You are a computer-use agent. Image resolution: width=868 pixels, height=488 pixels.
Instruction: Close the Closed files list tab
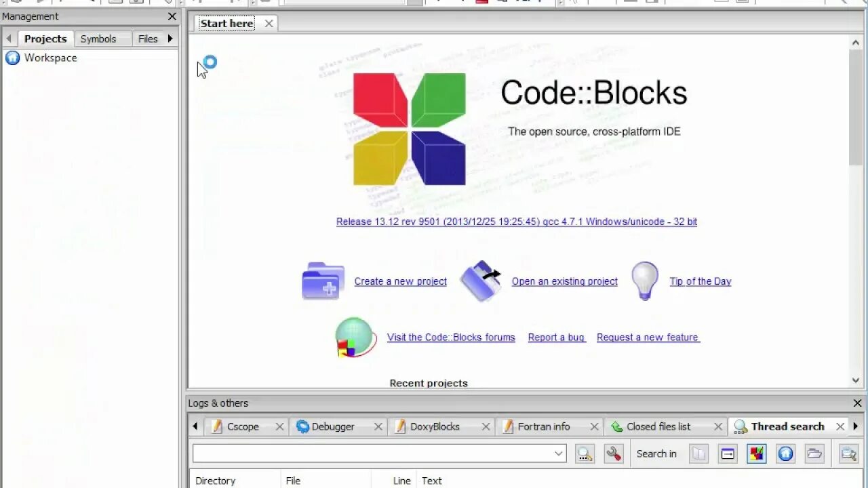click(718, 426)
